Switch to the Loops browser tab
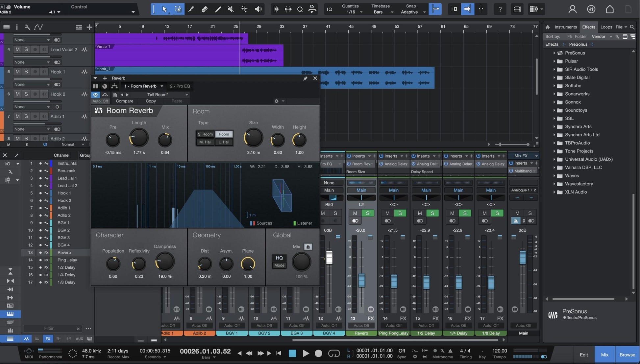640x364 pixels. pyautogui.click(x=606, y=27)
